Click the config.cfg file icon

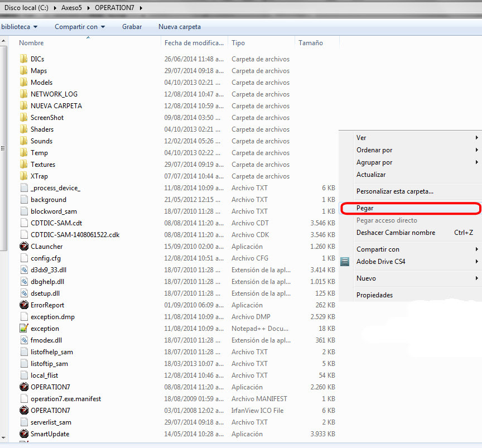pyautogui.click(x=24, y=258)
